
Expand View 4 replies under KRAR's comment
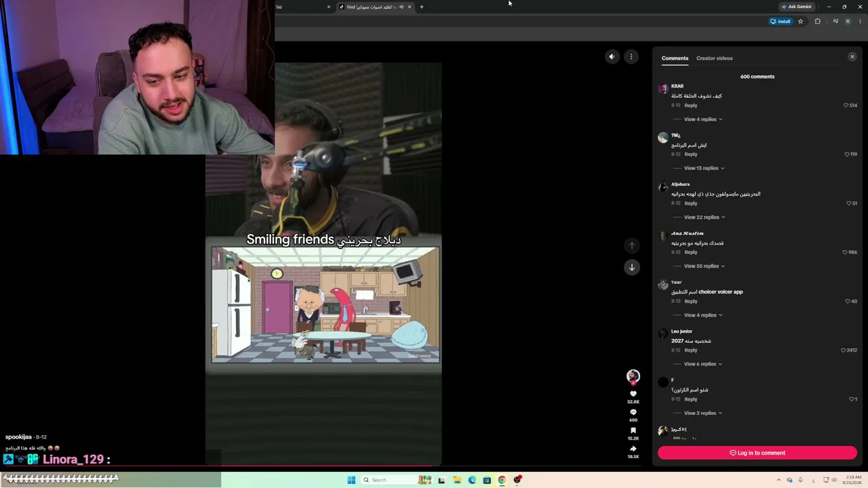(703, 119)
